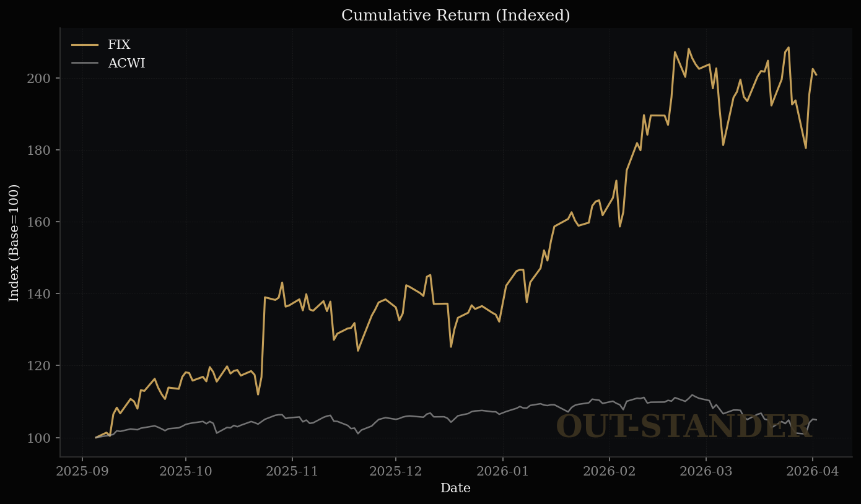Click the gold FIX legend line swatch
Screen dimensions: 861x504
pos(85,45)
